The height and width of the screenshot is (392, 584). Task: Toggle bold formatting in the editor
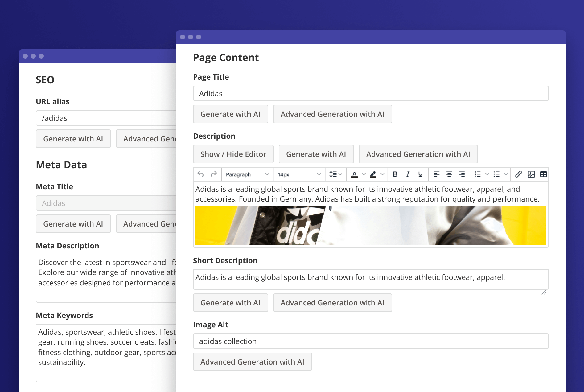[395, 174]
